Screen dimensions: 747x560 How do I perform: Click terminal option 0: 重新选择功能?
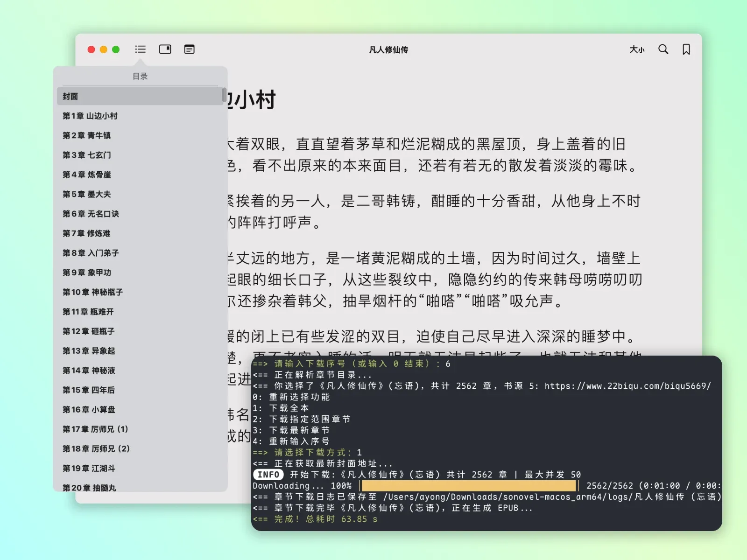tap(291, 397)
